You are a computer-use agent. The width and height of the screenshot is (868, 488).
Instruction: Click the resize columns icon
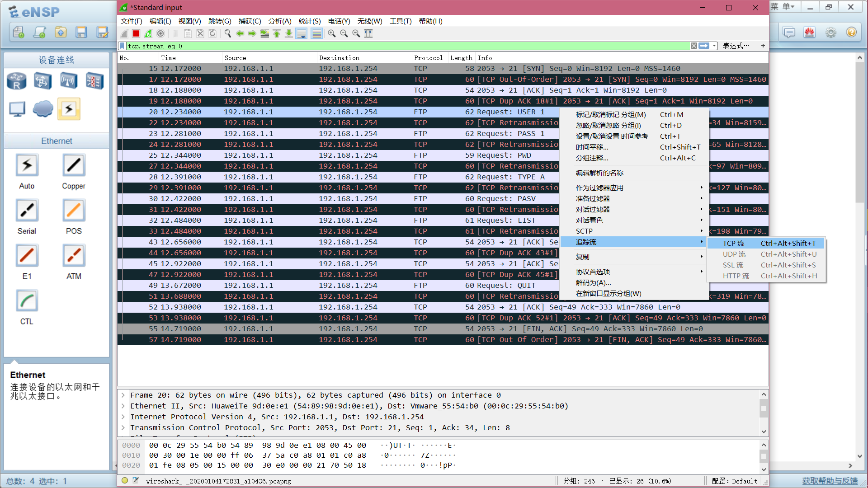(368, 33)
